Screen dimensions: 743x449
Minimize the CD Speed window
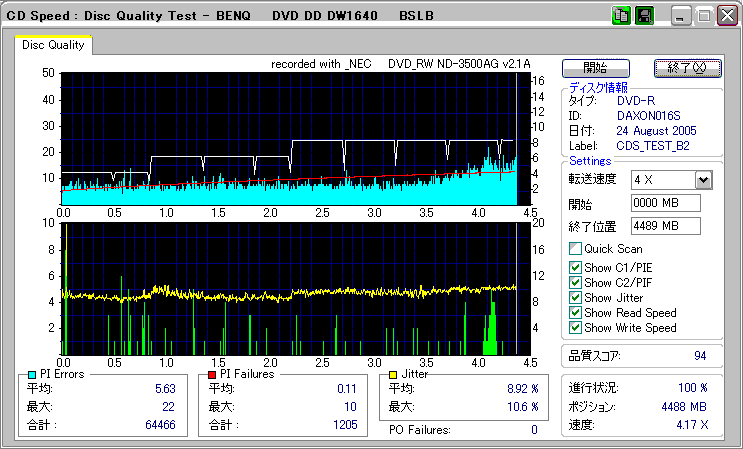(682, 16)
